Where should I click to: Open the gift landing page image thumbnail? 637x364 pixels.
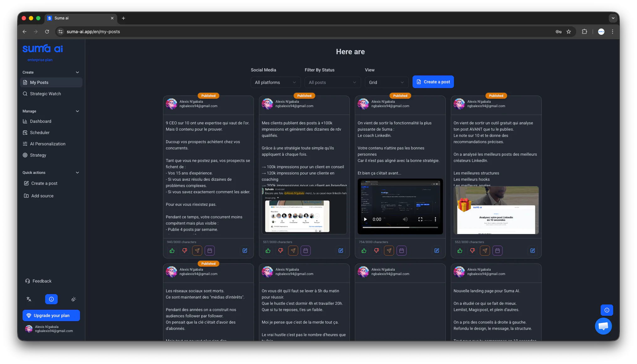click(x=496, y=210)
